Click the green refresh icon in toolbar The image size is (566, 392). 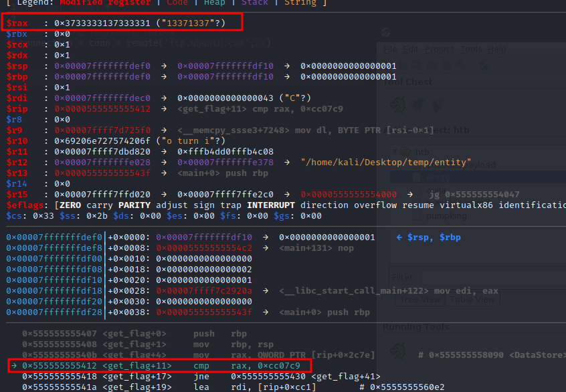click(x=482, y=65)
